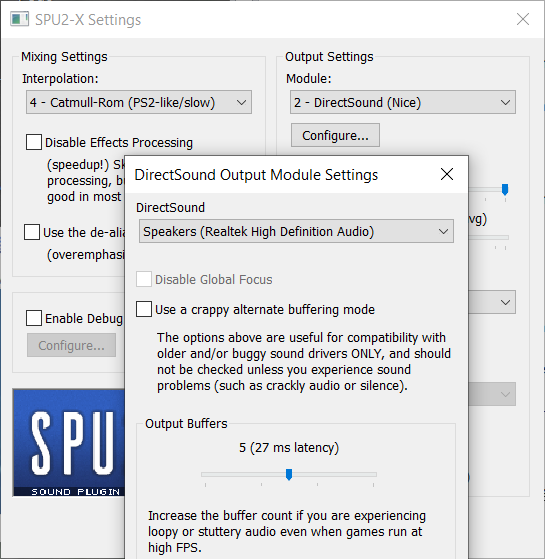Open the Module dropdown showing DirectSound (Nice)
The image size is (545, 559).
tap(403, 102)
